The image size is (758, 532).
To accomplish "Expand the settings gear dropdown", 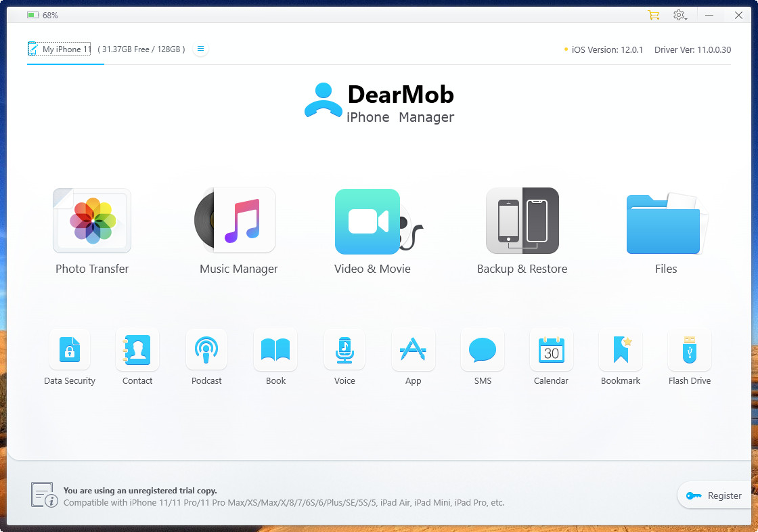I will tap(679, 15).
